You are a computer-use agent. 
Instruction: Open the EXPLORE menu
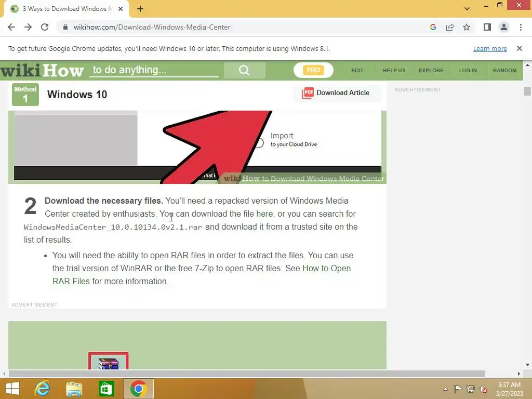431,71
